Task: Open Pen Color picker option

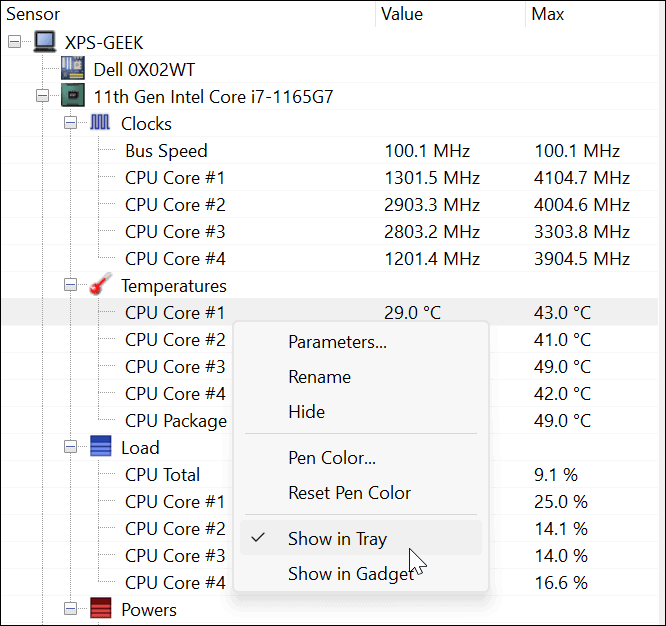Action: (332, 459)
